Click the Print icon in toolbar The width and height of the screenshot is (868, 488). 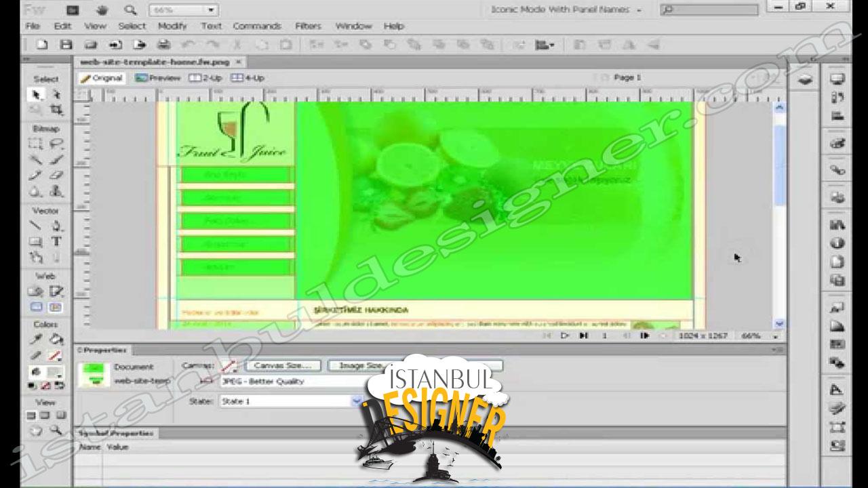tap(163, 45)
